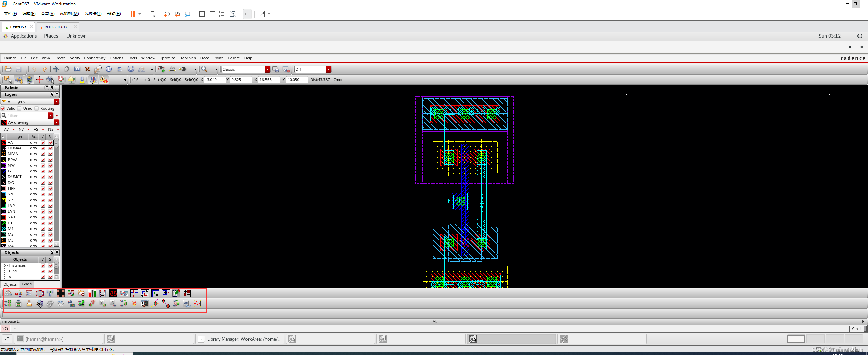Click the NW layer color swatch
868x355 pixels.
tap(4, 165)
